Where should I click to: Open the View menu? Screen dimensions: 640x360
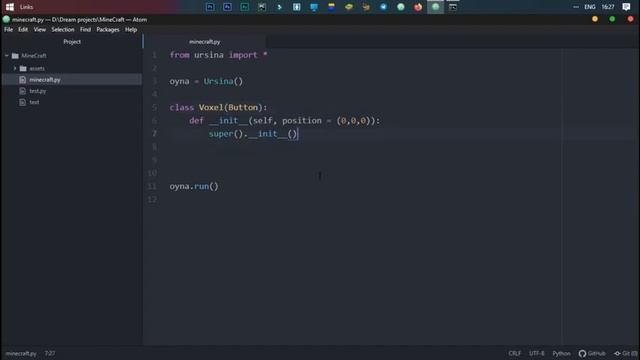(x=40, y=29)
